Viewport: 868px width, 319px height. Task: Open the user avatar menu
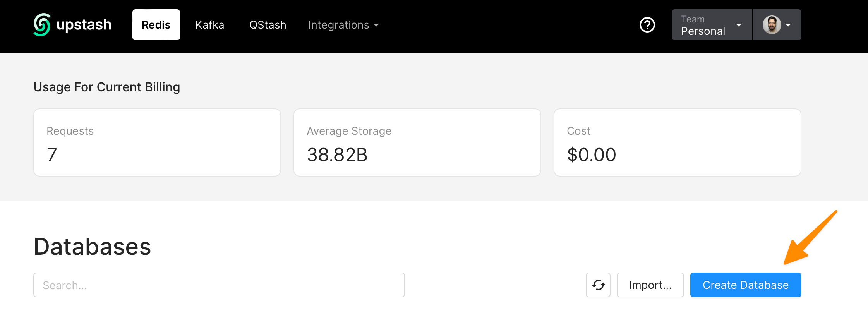tap(777, 25)
